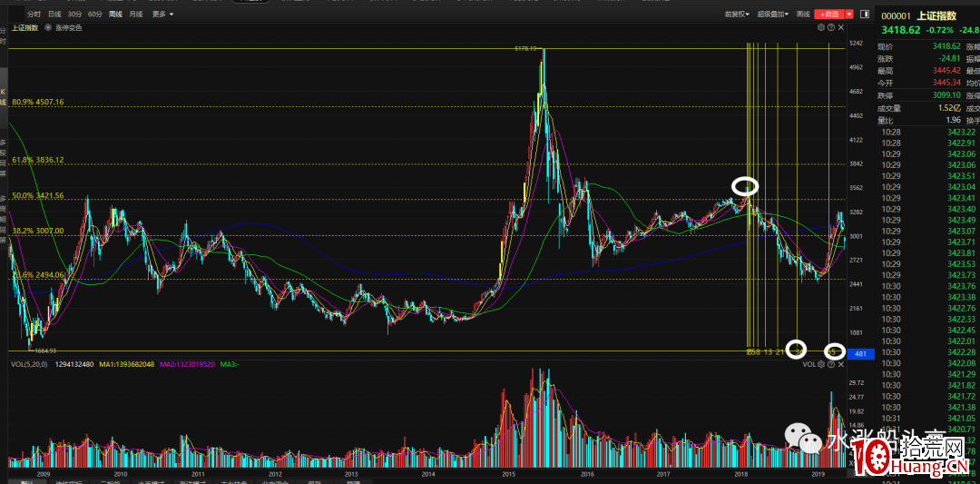Viewport: 980px width, 484px height.
Task: Click the 80.9% 4507.16 Fibonacci label
Action: 37,102
